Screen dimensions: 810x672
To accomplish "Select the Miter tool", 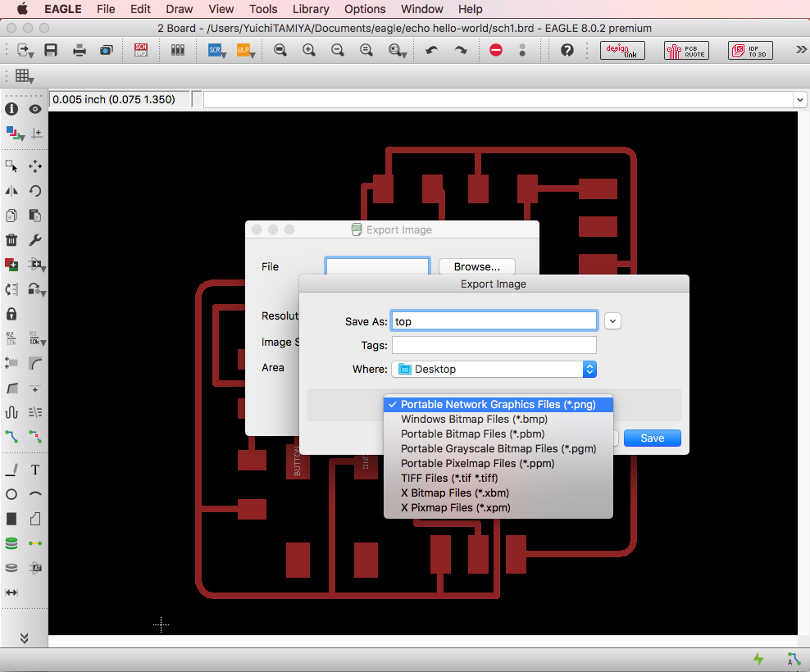I will (x=35, y=363).
